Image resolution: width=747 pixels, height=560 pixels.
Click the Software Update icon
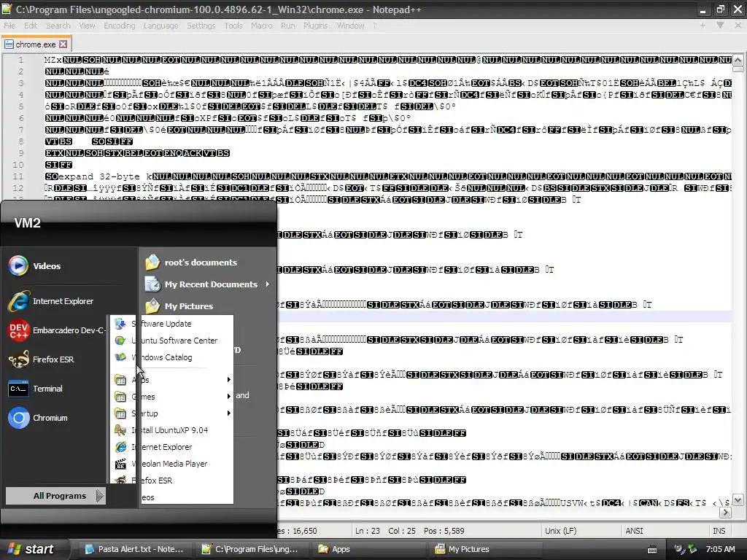point(120,324)
